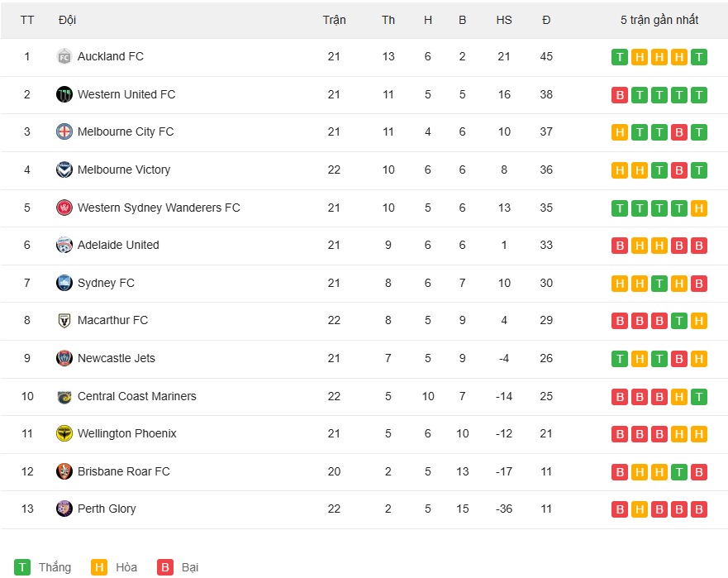Click Auckland FC's first green T result

point(620,57)
